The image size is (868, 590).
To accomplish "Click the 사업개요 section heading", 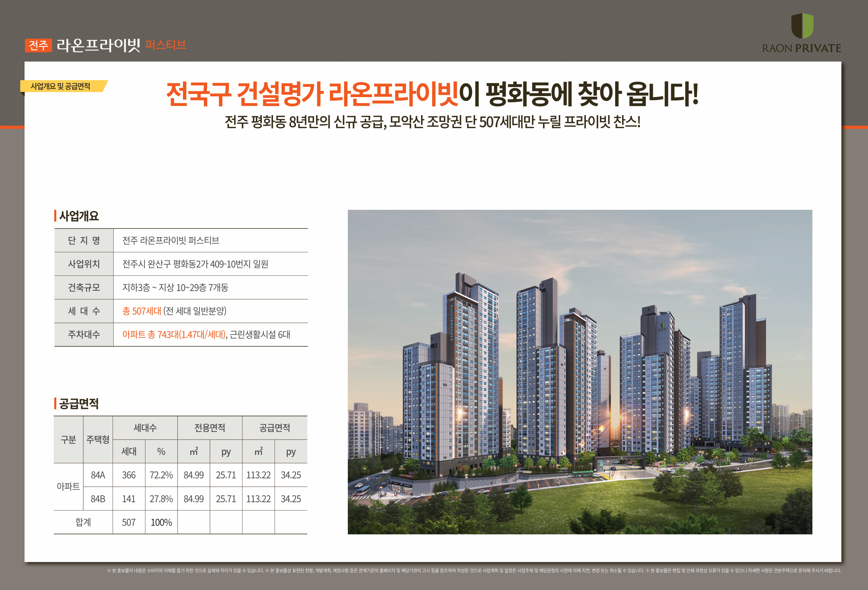I will (79, 216).
